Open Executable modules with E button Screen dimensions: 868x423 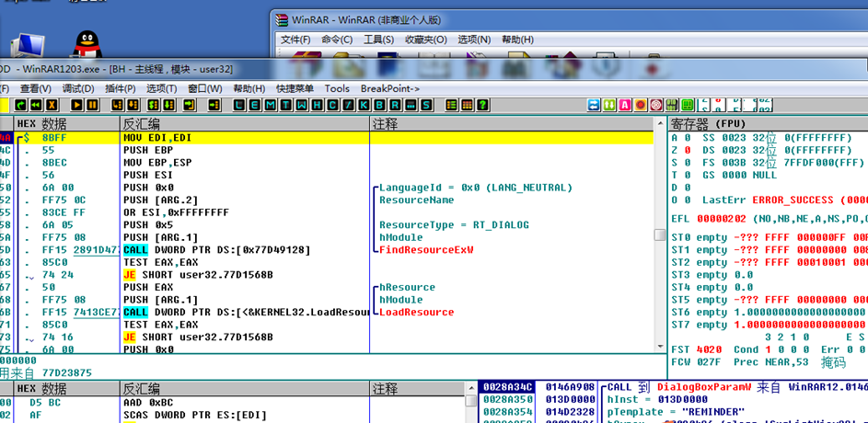255,105
